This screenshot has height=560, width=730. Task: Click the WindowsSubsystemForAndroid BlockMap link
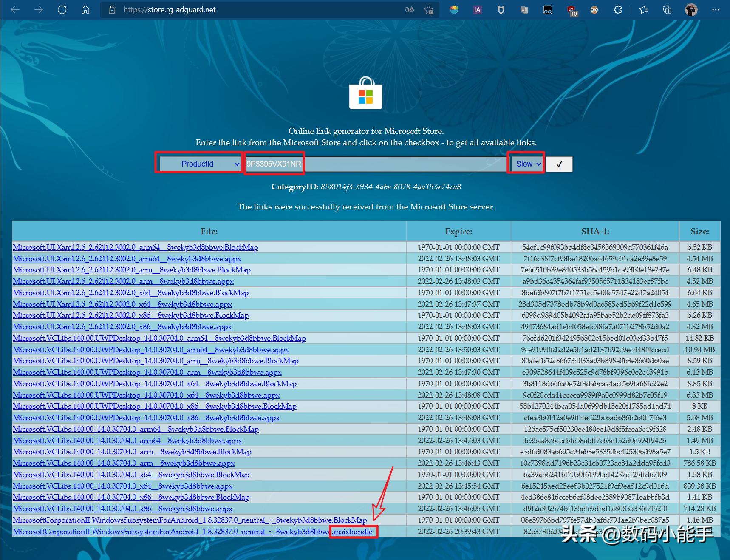(x=189, y=520)
